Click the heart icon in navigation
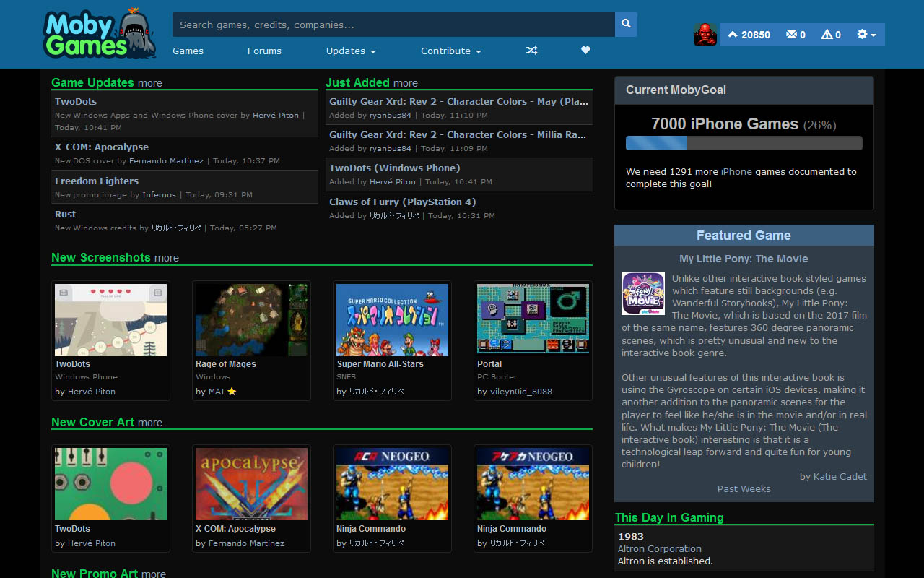This screenshot has height=578, width=924. click(x=585, y=51)
